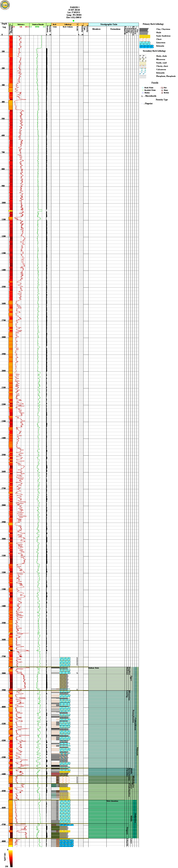This screenshot has height=868, width=178.
Task: Click the Heebner Shale member label
Action: tap(94, 668)
